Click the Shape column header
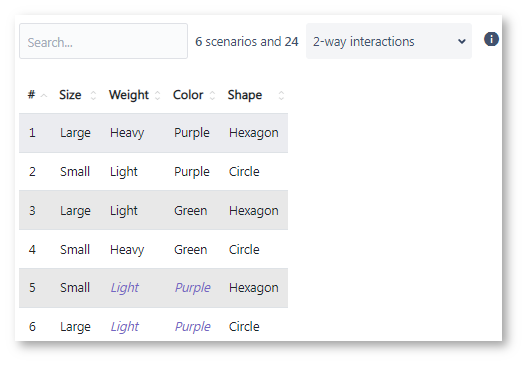 click(245, 95)
